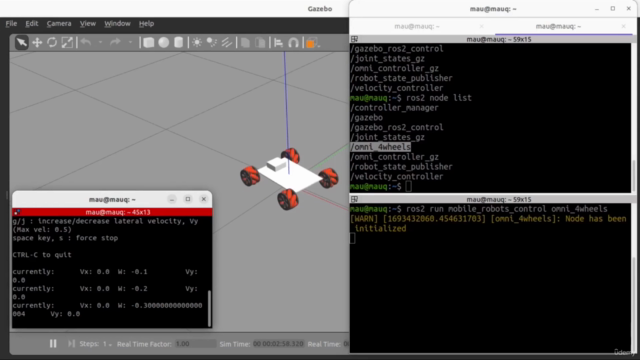Click the Real Time Factor value field

[195, 344]
